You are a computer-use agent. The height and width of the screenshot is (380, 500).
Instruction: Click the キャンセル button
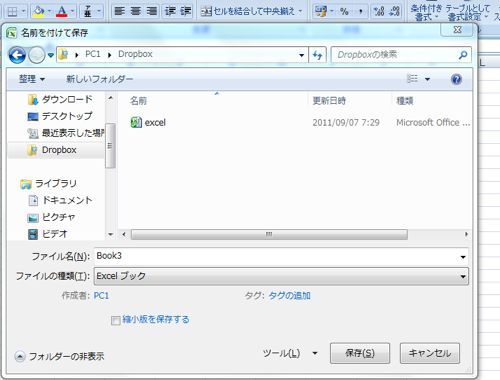coord(430,353)
